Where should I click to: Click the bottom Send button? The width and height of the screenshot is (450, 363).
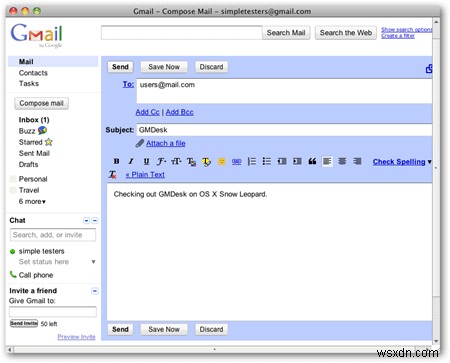[120, 329]
